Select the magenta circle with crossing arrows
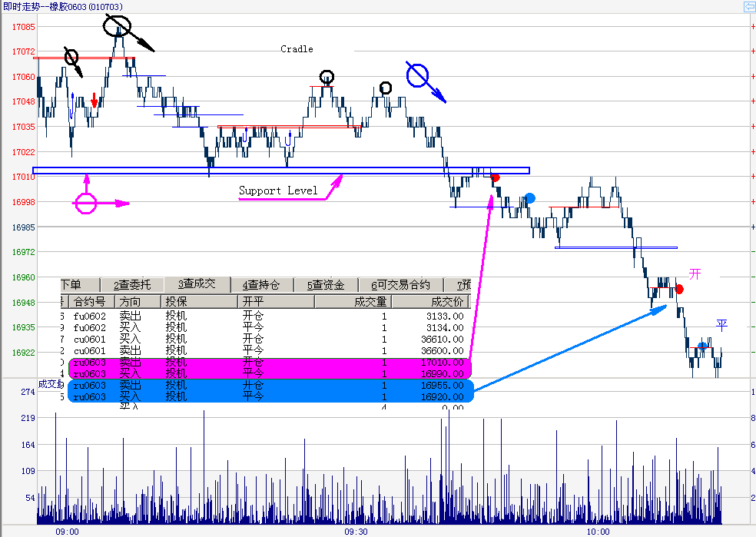Screen dimensions: 756x537 (85, 204)
